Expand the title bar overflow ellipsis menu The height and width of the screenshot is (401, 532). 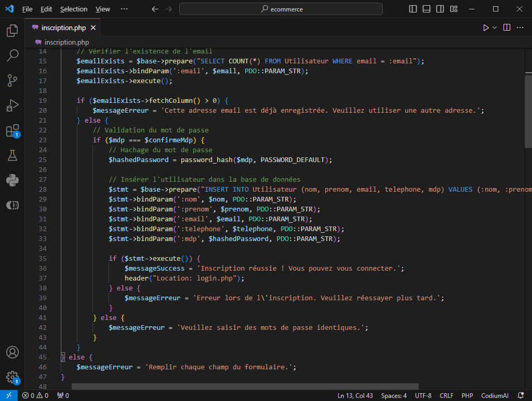[x=124, y=9]
